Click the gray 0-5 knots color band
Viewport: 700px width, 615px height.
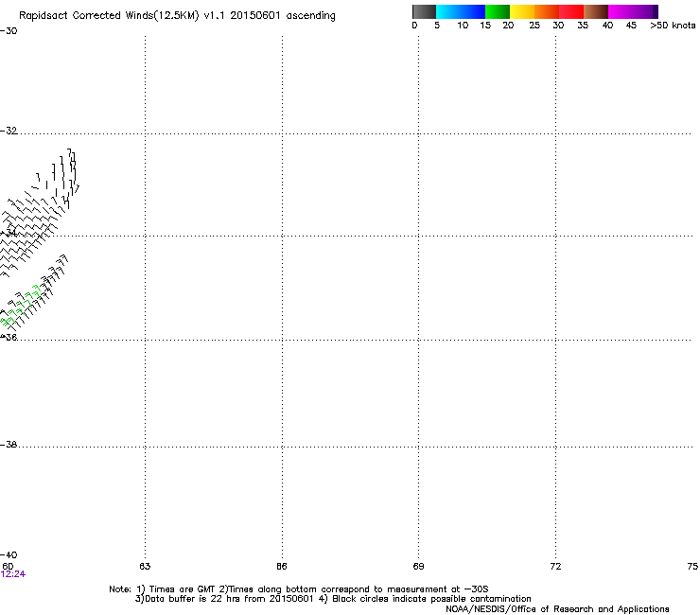424,11
